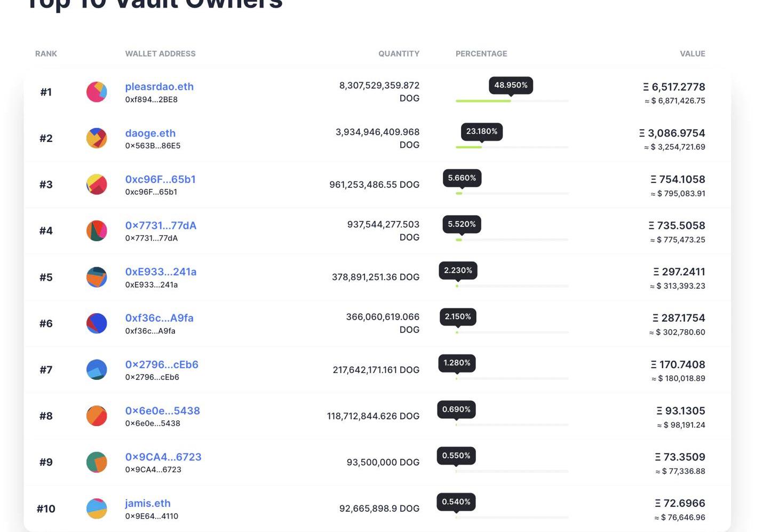Click avatar icon beside 0xE933...241a

point(97,277)
